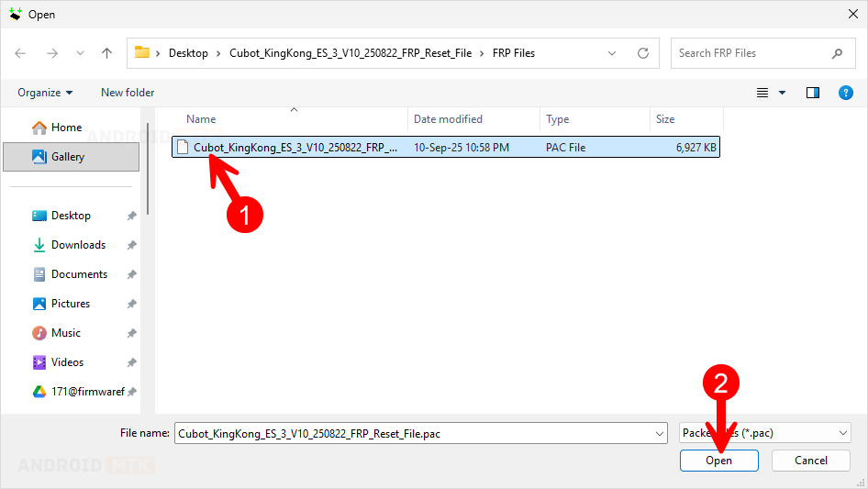Expand the File name history dropdown
Screen dimensions: 868x489
tap(659, 433)
